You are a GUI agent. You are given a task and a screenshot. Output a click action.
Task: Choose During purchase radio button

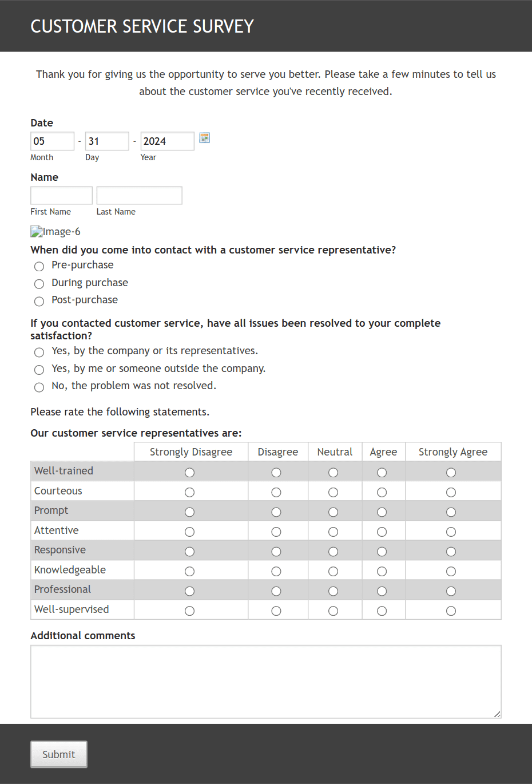point(39,284)
